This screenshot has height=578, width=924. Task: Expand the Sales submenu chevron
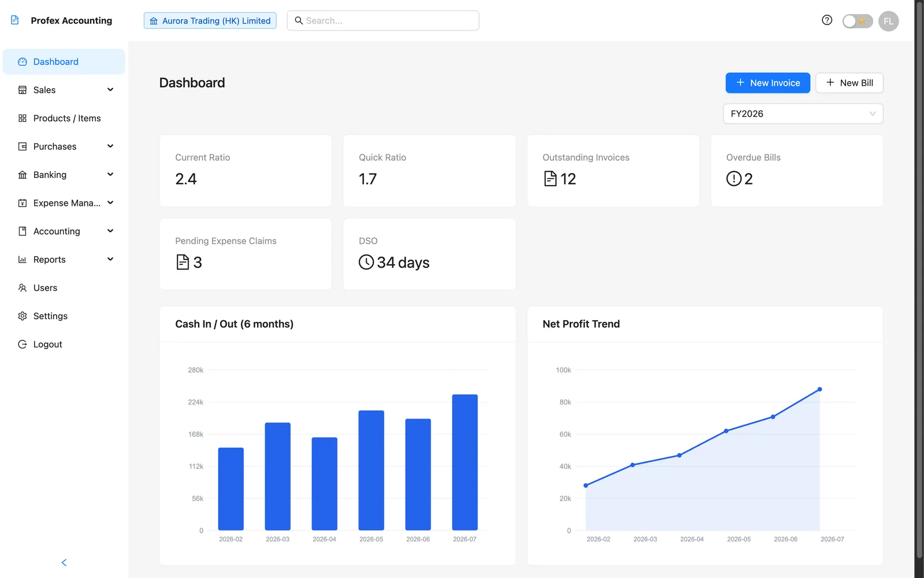click(x=110, y=90)
